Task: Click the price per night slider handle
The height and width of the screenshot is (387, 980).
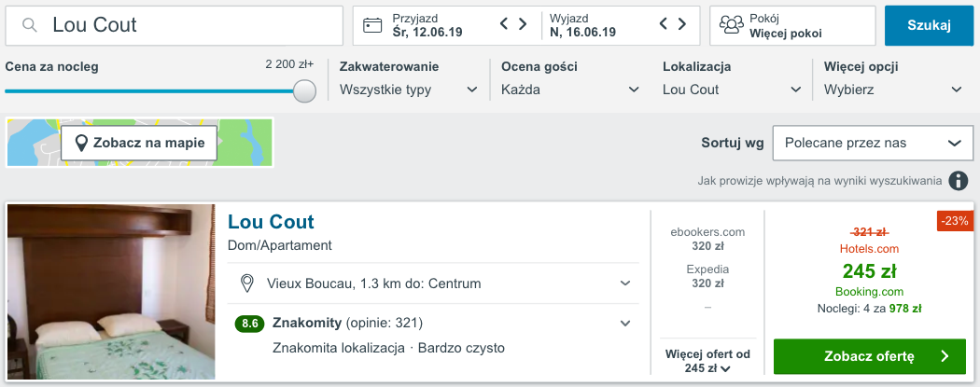Action: tap(304, 90)
